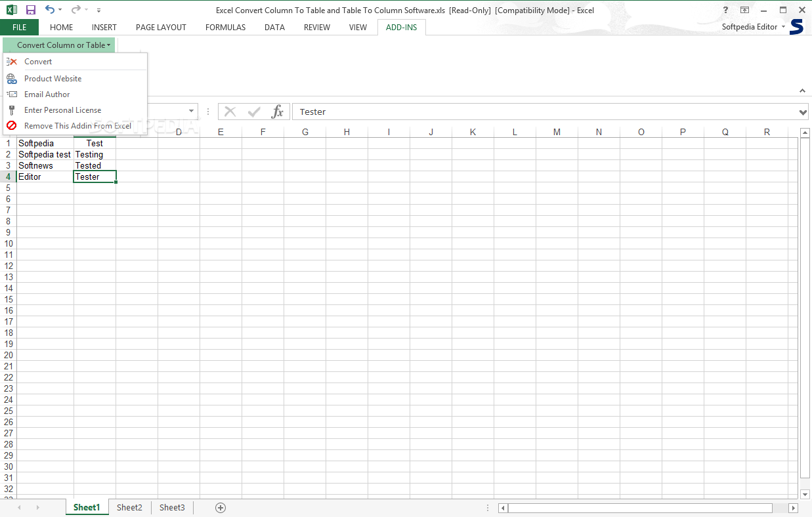Open the Name Box dropdown arrow
The height and width of the screenshot is (517, 812).
click(x=192, y=112)
